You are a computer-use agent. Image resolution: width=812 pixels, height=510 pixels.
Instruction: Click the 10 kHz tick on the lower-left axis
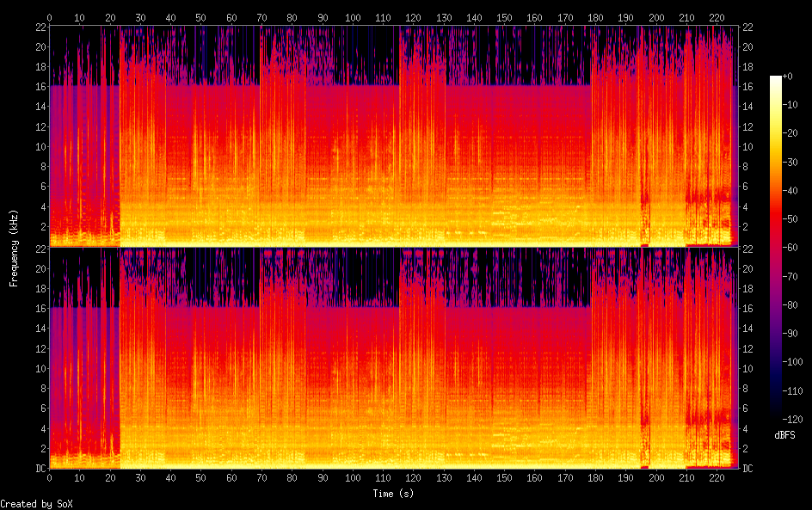click(x=39, y=368)
